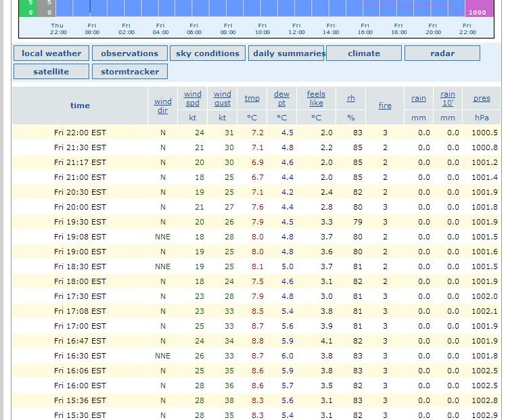This screenshot has width=508, height=420.
Task: Open the local weather tab
Action: click(51, 53)
